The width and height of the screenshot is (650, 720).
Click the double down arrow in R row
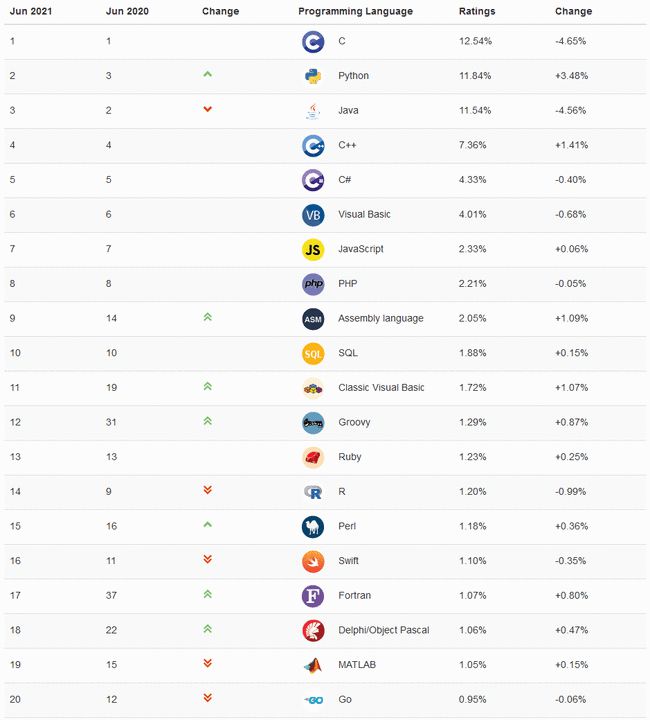(207, 490)
